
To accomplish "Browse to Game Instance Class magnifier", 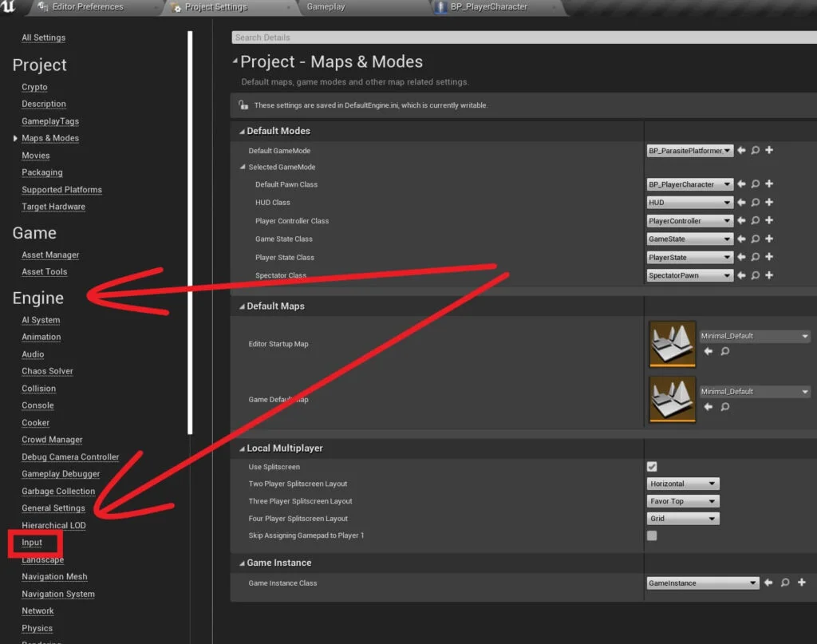I will pyautogui.click(x=785, y=583).
